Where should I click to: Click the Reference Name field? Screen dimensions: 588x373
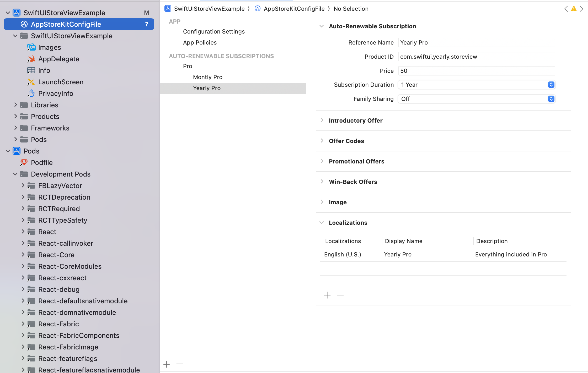click(x=477, y=42)
